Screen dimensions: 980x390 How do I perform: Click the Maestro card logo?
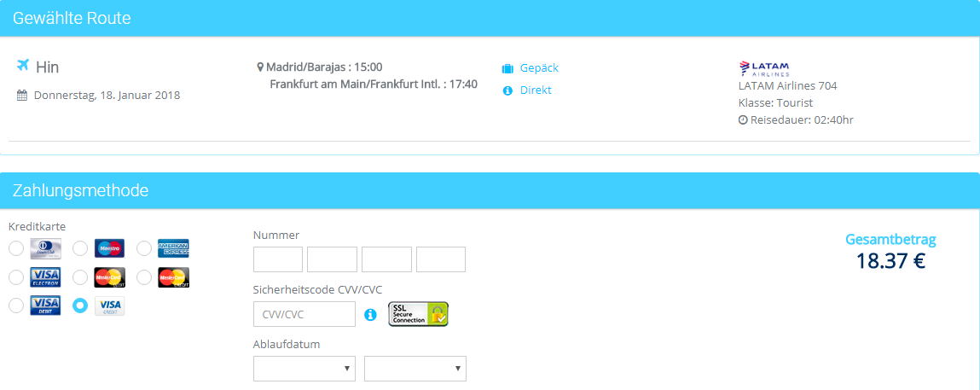point(109,248)
